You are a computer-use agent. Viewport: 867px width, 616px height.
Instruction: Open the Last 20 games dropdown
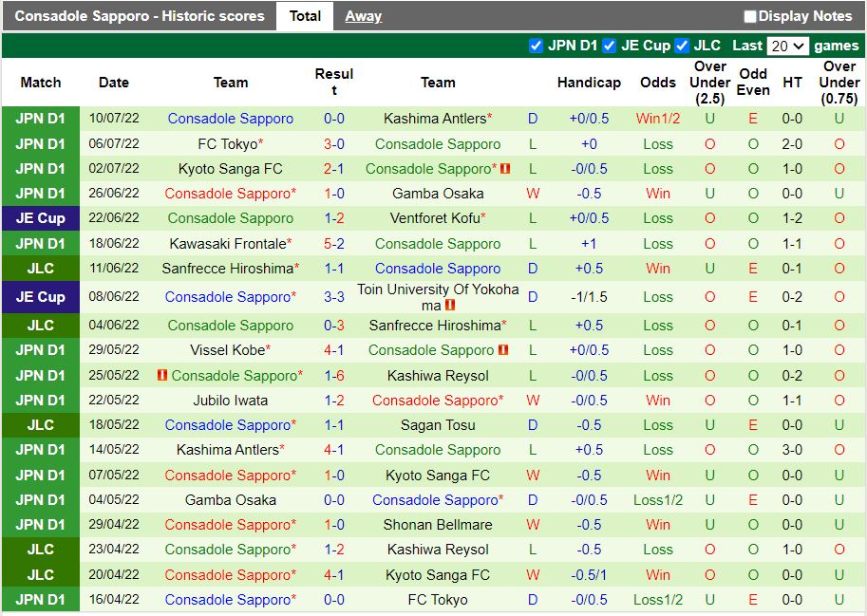(x=788, y=46)
